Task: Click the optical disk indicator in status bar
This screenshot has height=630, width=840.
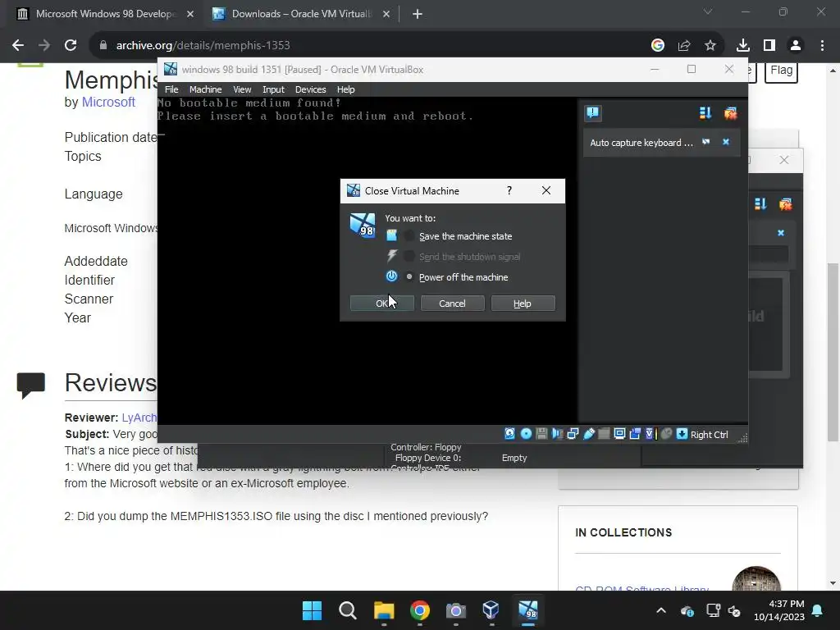Action: click(x=526, y=434)
